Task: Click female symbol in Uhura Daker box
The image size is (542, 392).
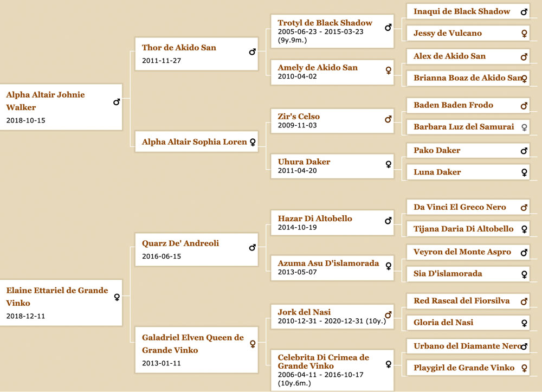Action: pos(389,164)
